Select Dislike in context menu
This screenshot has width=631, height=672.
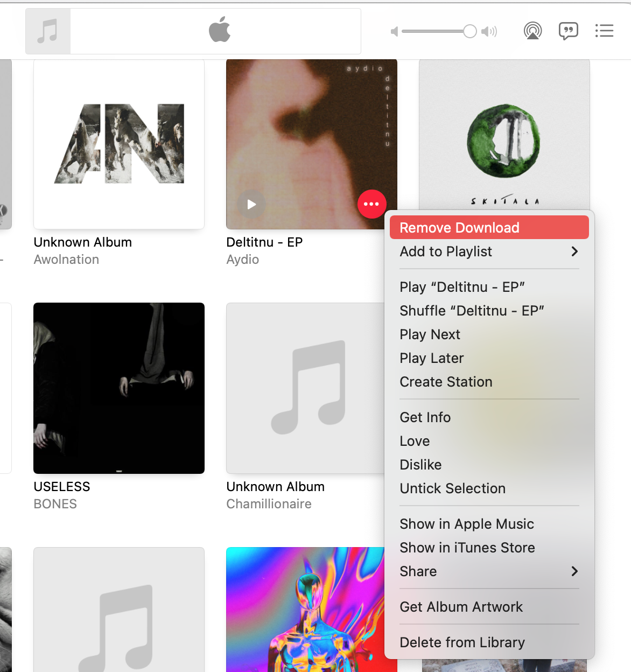[x=489, y=465]
